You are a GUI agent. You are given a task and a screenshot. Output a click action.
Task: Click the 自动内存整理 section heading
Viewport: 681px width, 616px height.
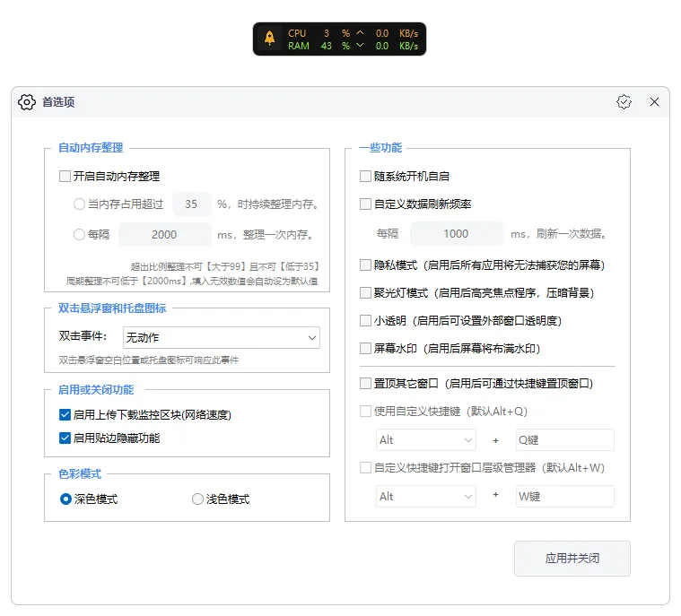pos(91,148)
